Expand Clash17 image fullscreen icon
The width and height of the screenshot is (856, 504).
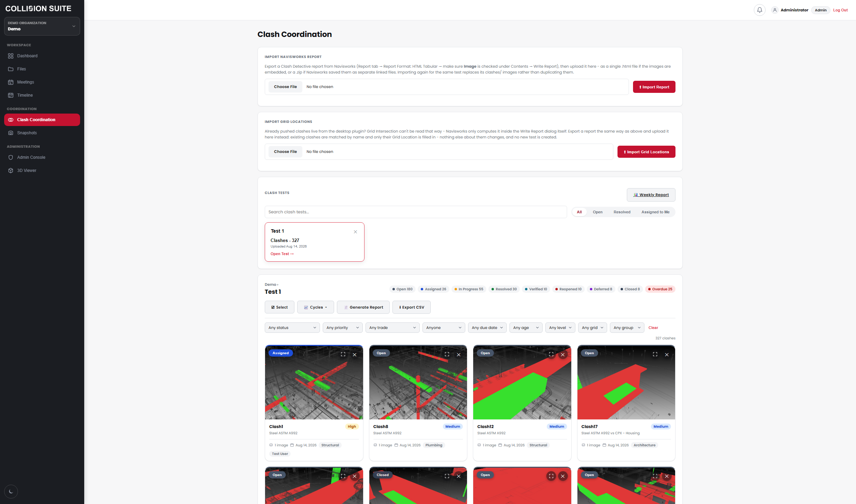[x=655, y=355]
